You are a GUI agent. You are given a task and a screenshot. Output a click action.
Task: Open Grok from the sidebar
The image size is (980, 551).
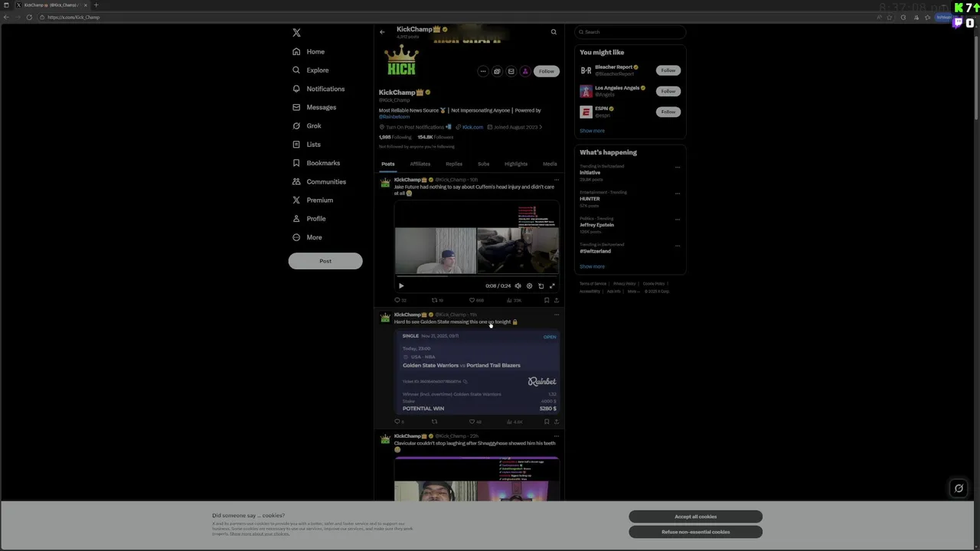pos(306,126)
